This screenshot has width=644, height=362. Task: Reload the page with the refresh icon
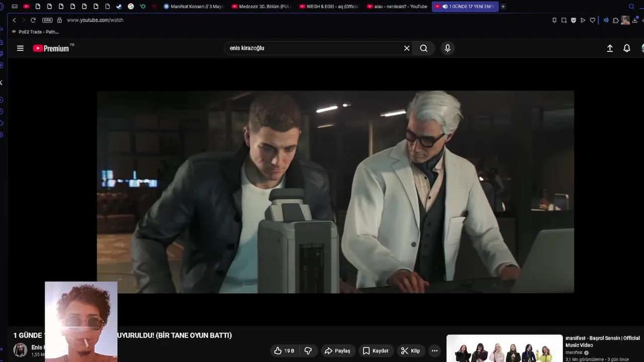33,20
